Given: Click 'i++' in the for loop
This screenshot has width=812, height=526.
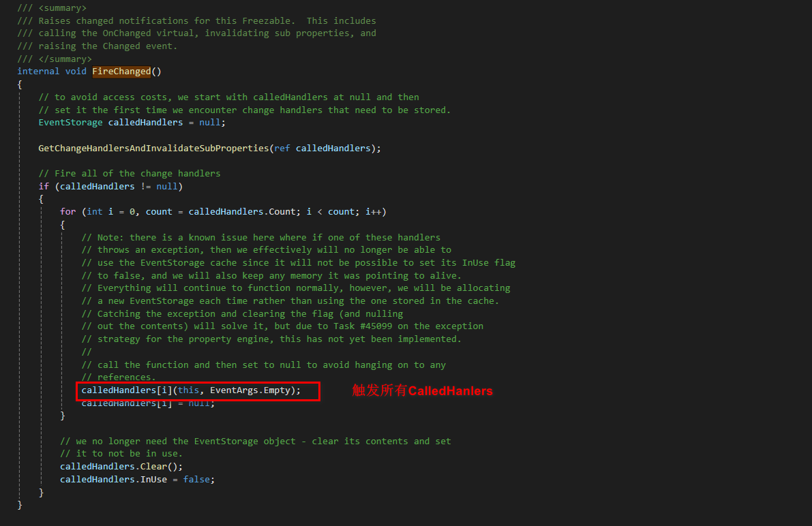Looking at the screenshot, I should 374,212.
